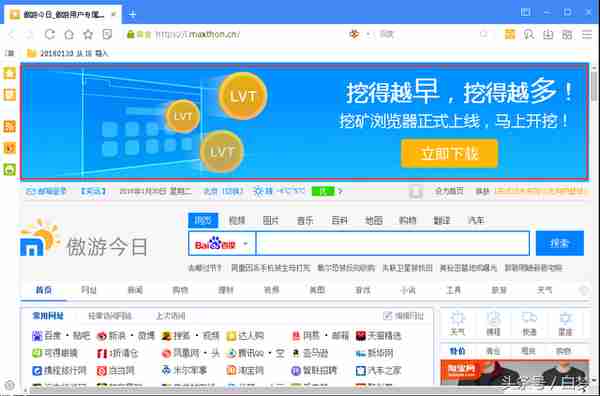
Task: Click the green air quality badge
Action: [323, 191]
